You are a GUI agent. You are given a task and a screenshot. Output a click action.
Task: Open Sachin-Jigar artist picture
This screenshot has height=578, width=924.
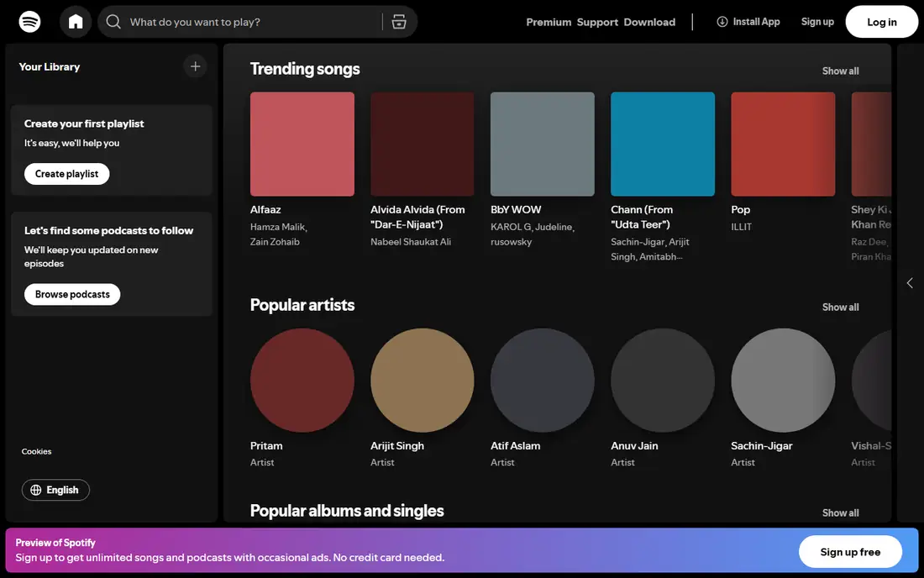(x=783, y=380)
